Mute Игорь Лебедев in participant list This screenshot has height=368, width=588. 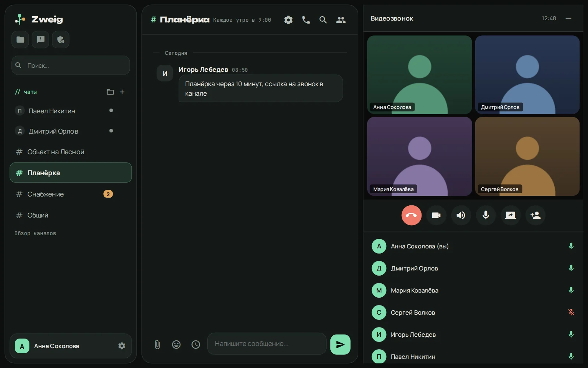(571, 334)
